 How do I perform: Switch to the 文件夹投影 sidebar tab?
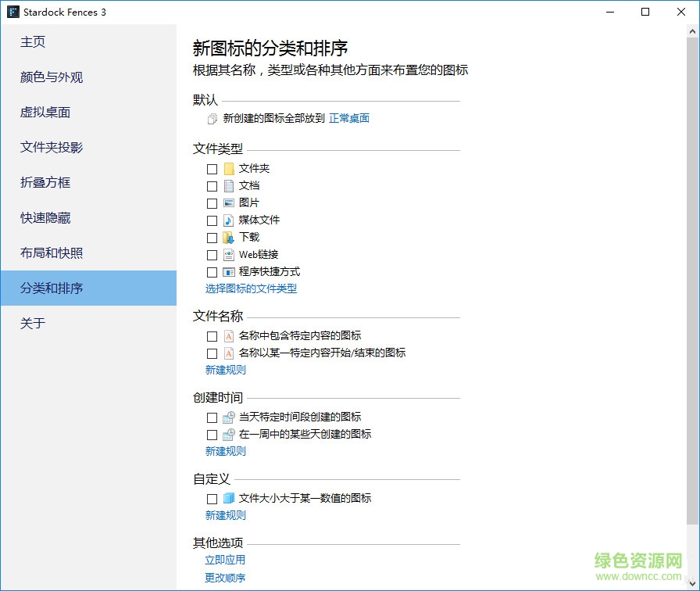(x=52, y=148)
